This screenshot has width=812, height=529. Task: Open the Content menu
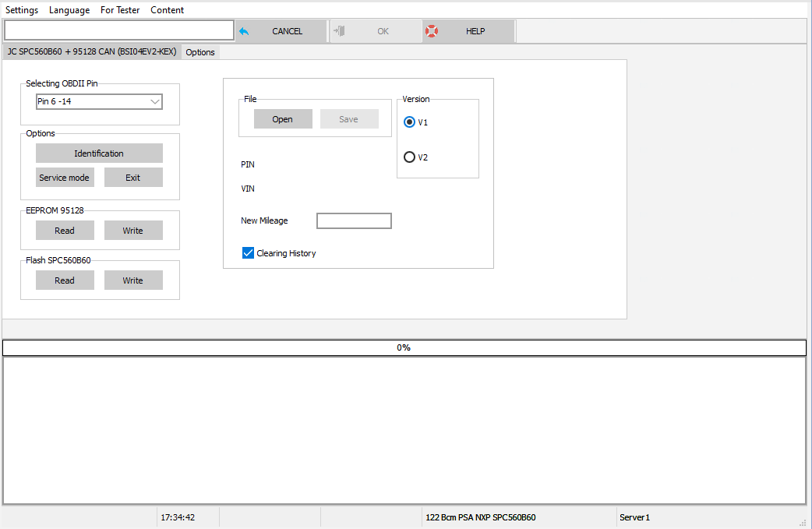click(x=167, y=10)
